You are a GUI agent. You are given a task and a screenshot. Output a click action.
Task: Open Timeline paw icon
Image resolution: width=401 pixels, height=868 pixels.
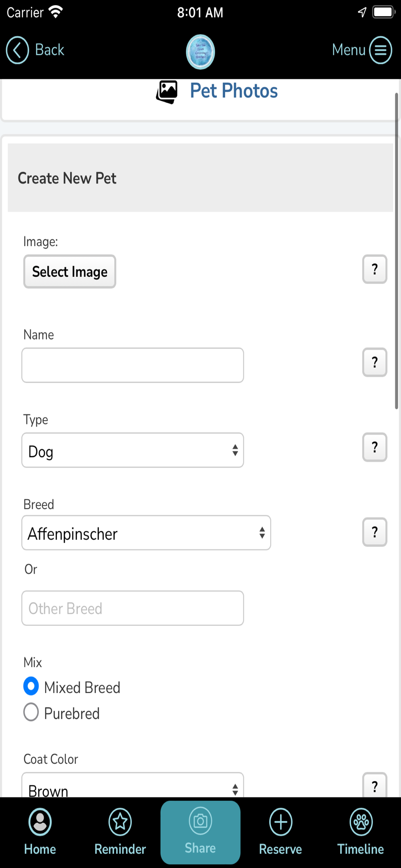[361, 822]
